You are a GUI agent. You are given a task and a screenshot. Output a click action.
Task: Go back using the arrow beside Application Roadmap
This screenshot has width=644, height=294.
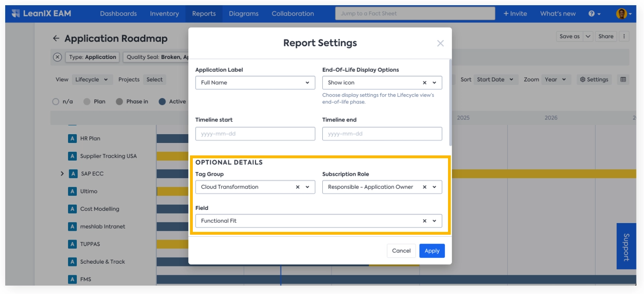click(x=56, y=38)
